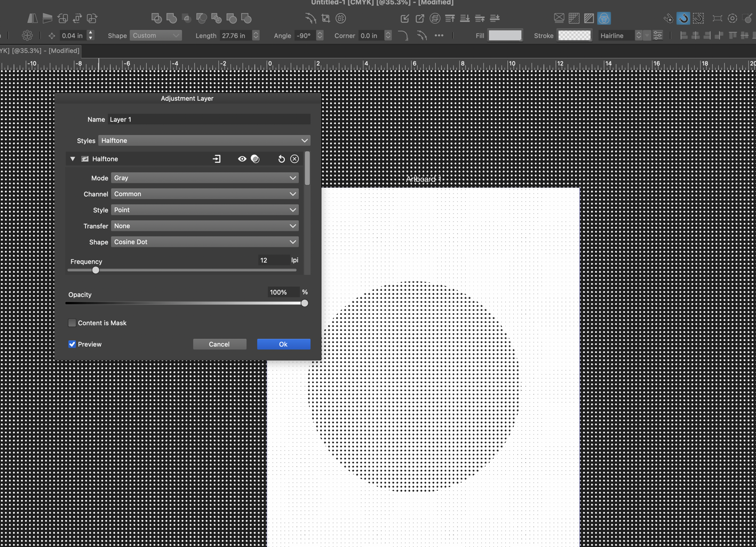Open the stroke settings sliders icon

(658, 36)
